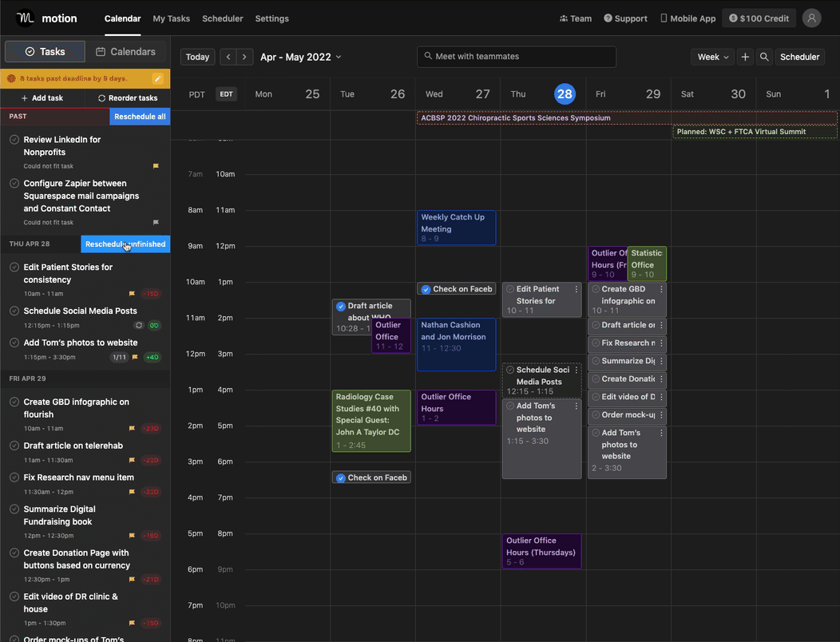Toggle the EDT timezone badge
Viewport: 840px width, 642px height.
point(227,94)
